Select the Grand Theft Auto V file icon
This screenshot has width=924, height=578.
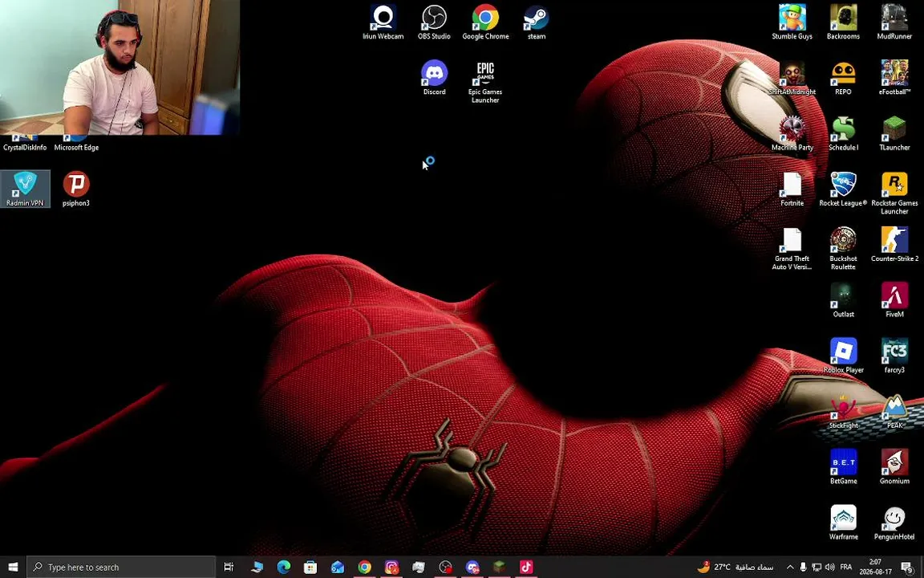click(x=792, y=248)
